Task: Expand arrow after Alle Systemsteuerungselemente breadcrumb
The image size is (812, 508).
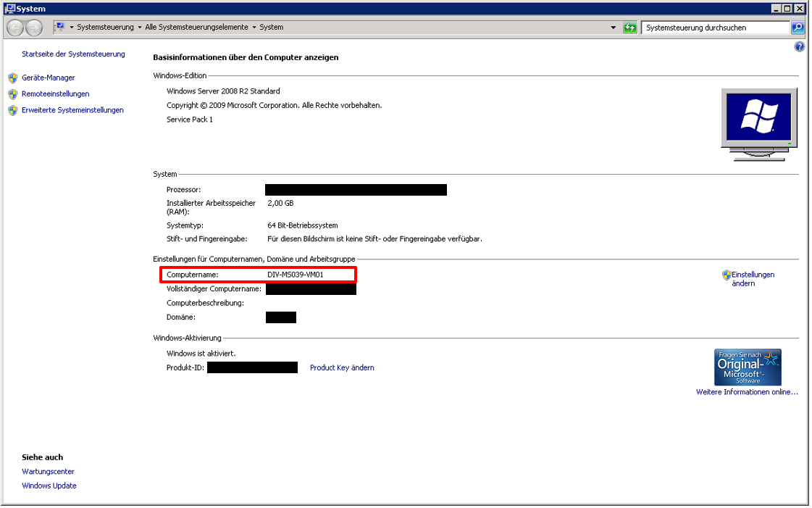Action: [254, 28]
